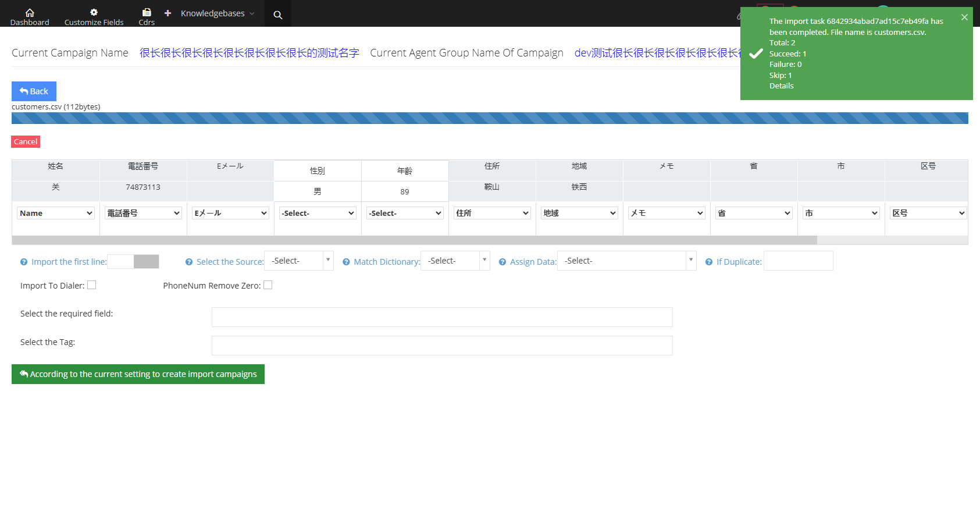Expand the Knowledgebases menu
Image resolution: width=980 pixels, height=526 pixels.
pyautogui.click(x=218, y=13)
